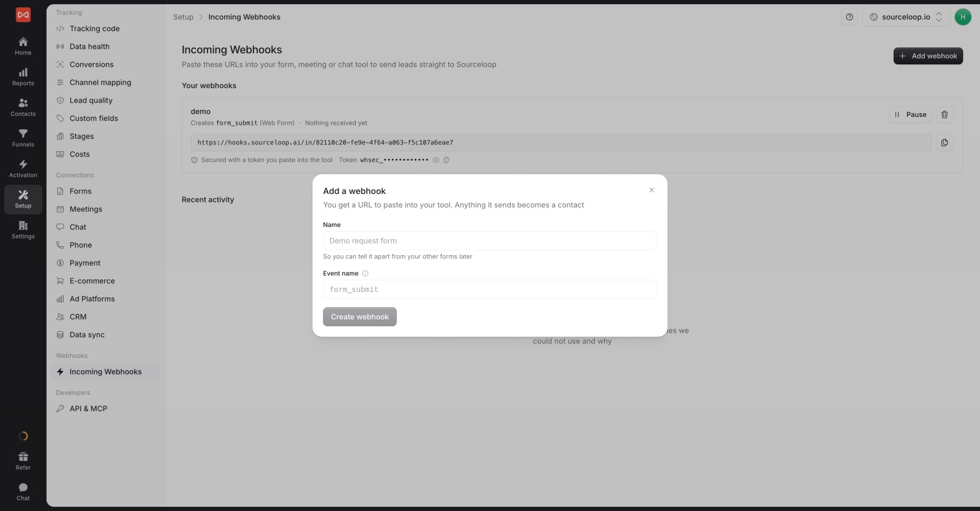
Task: Open Forms connections
Action: click(x=105, y=191)
